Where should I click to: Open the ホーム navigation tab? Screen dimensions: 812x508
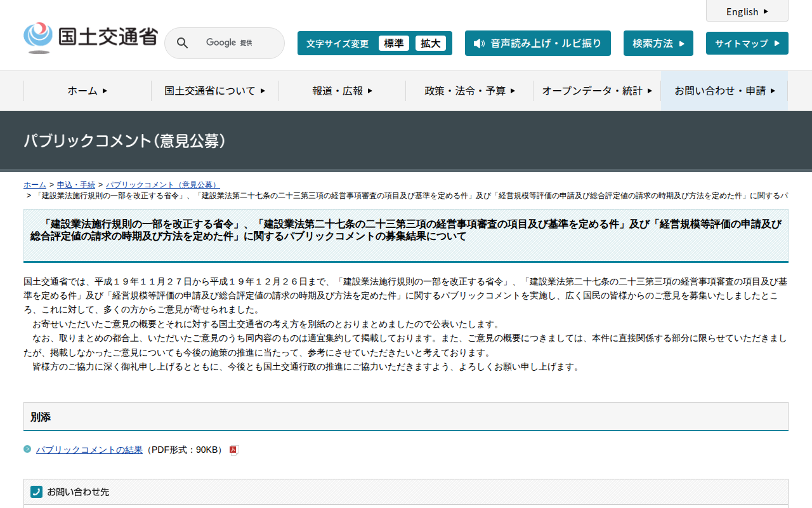coord(87,91)
